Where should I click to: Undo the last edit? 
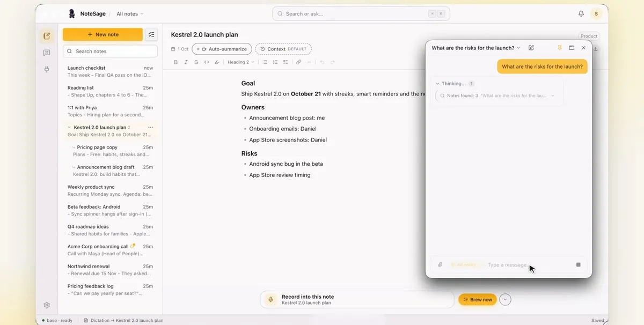pyautogui.click(x=322, y=62)
